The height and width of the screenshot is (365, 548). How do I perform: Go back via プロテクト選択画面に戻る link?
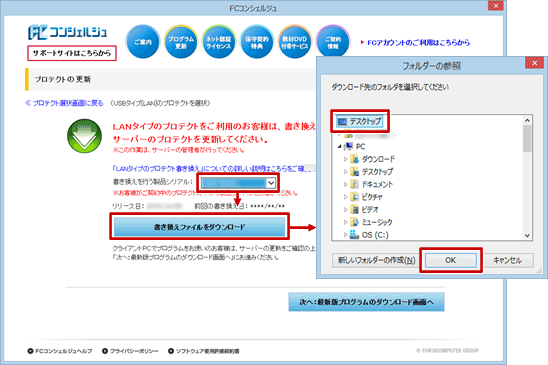click(64, 103)
